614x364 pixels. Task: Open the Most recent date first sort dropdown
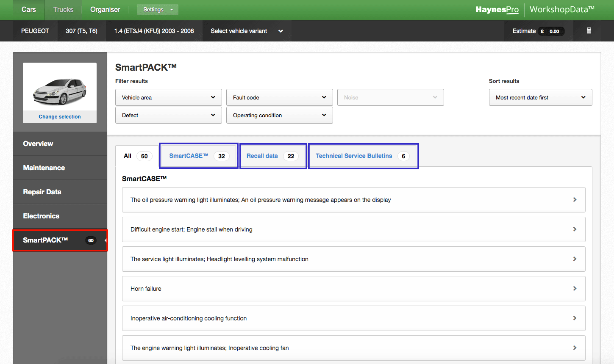pos(540,97)
